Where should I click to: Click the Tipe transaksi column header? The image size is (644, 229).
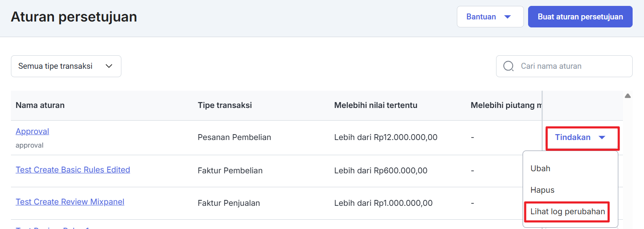pos(225,105)
